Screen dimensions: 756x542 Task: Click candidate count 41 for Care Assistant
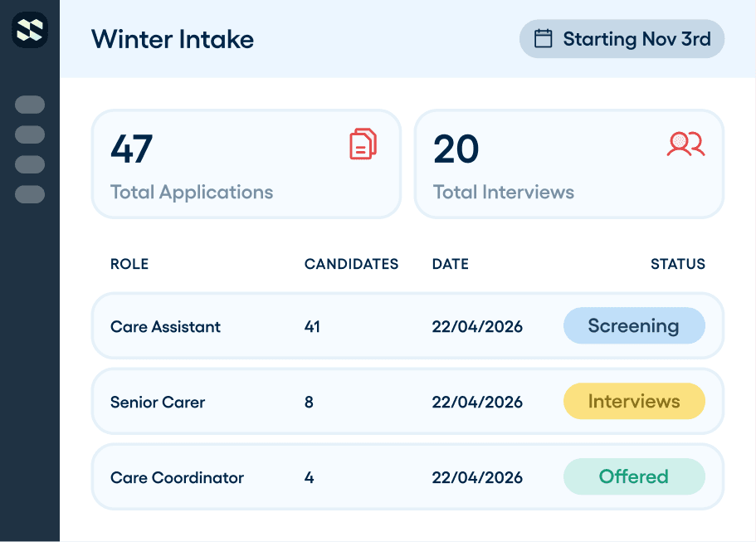tap(312, 326)
